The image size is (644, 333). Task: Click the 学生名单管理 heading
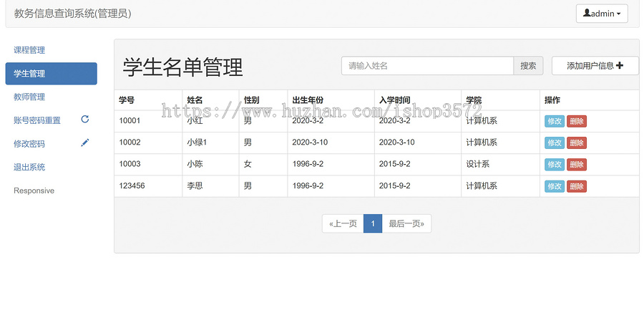click(182, 67)
